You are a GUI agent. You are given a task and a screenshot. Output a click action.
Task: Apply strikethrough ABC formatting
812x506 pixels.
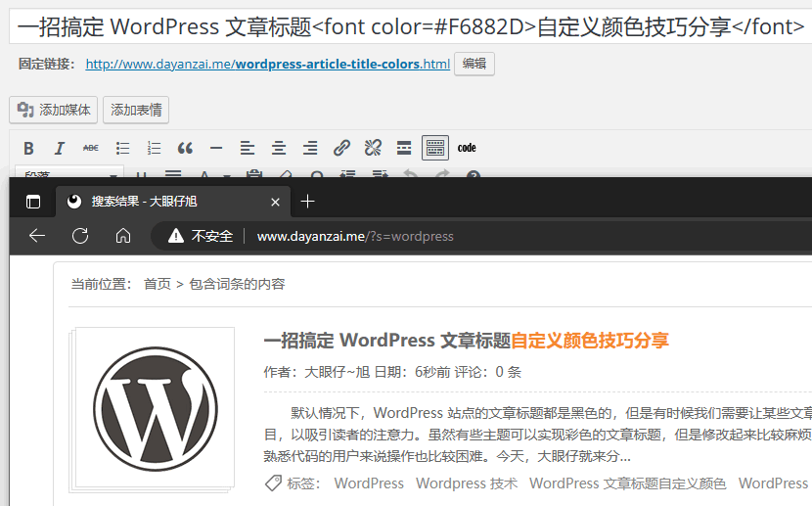pyautogui.click(x=91, y=148)
